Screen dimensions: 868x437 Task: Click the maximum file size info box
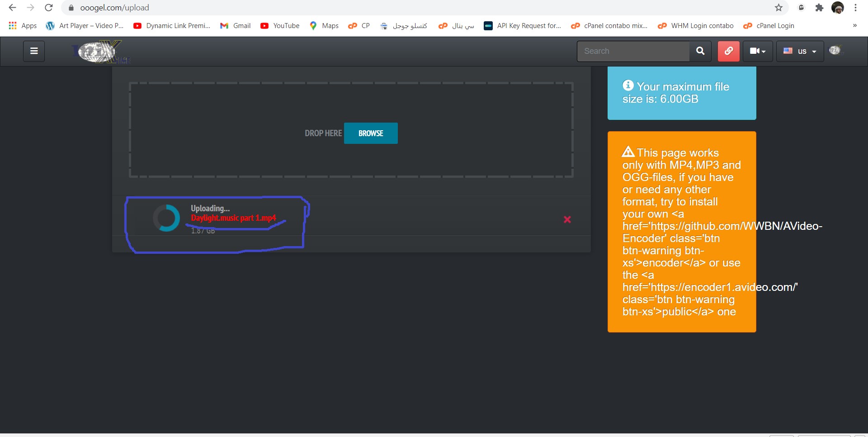(682, 93)
